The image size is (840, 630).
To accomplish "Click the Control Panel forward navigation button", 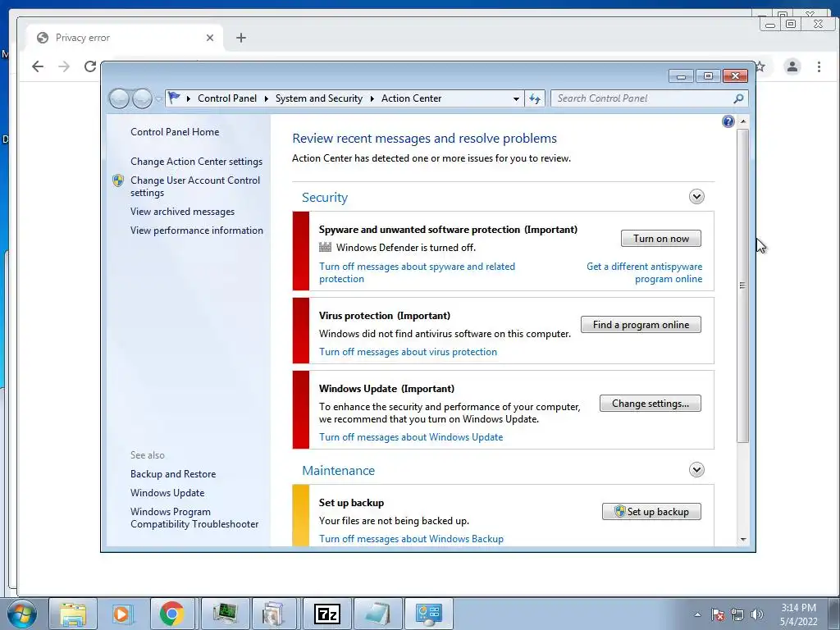I will coord(142,98).
